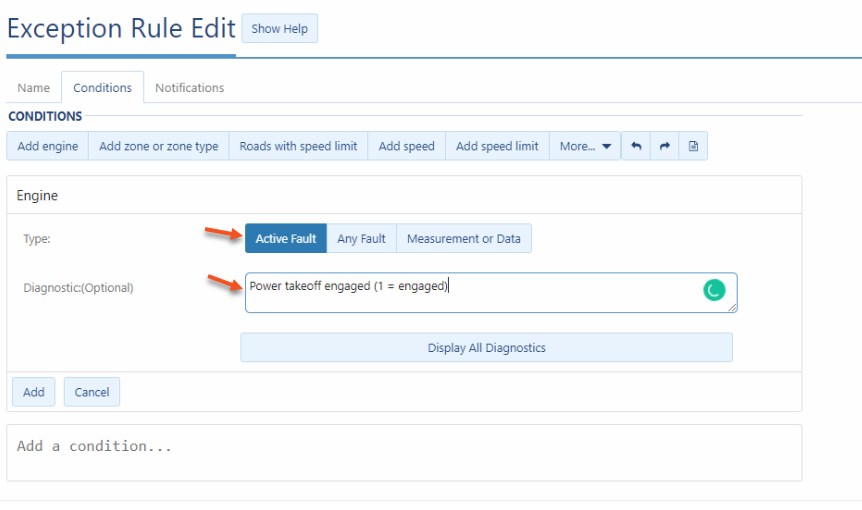Click the document icon in conditions toolbar

693,146
